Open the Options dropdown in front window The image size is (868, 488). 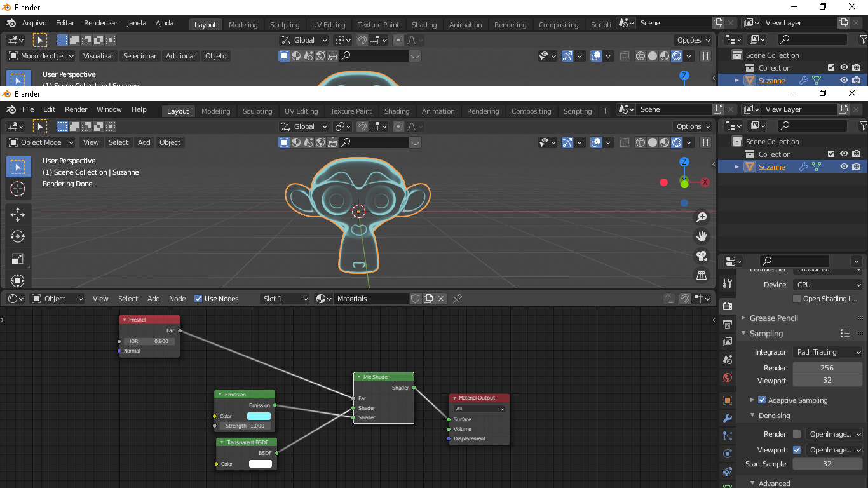[x=693, y=126]
